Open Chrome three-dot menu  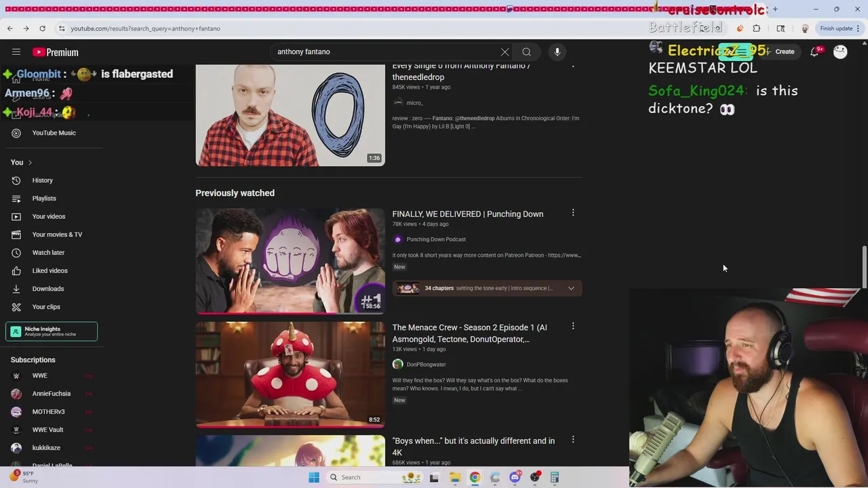click(859, 28)
